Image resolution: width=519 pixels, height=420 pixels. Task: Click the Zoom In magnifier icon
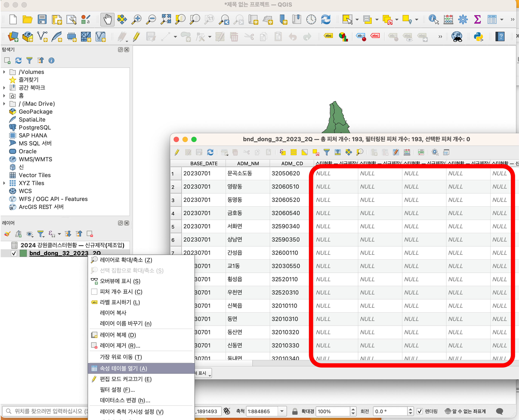pyautogui.click(x=137, y=19)
